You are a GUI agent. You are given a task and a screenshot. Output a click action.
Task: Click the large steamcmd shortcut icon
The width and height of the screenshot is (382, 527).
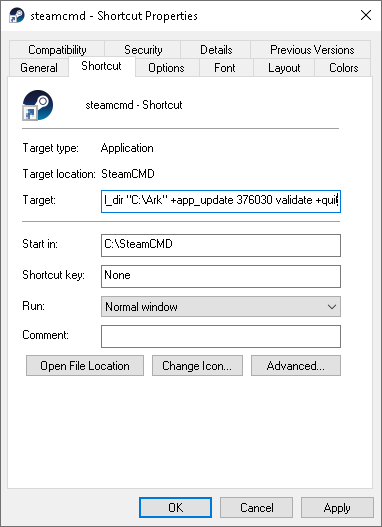38,105
